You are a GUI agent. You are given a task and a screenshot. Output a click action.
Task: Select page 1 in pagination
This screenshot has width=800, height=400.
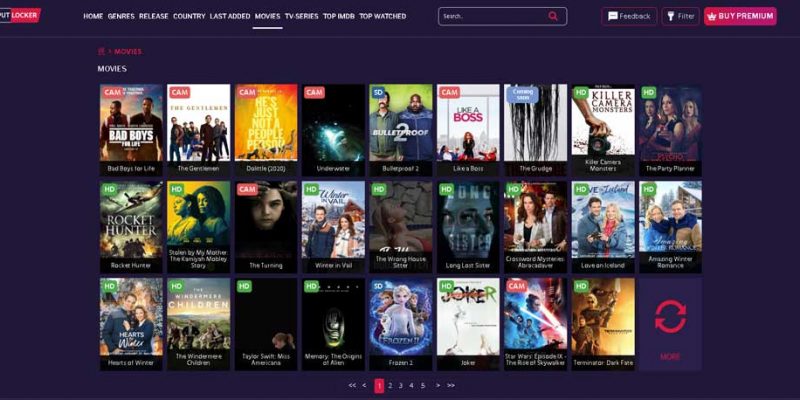pos(379,386)
